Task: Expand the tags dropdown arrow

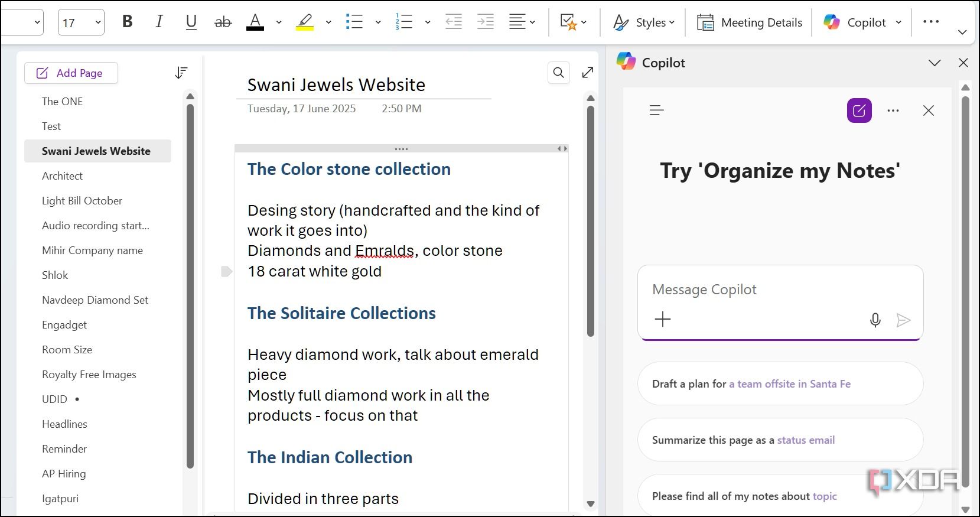Action: (584, 22)
